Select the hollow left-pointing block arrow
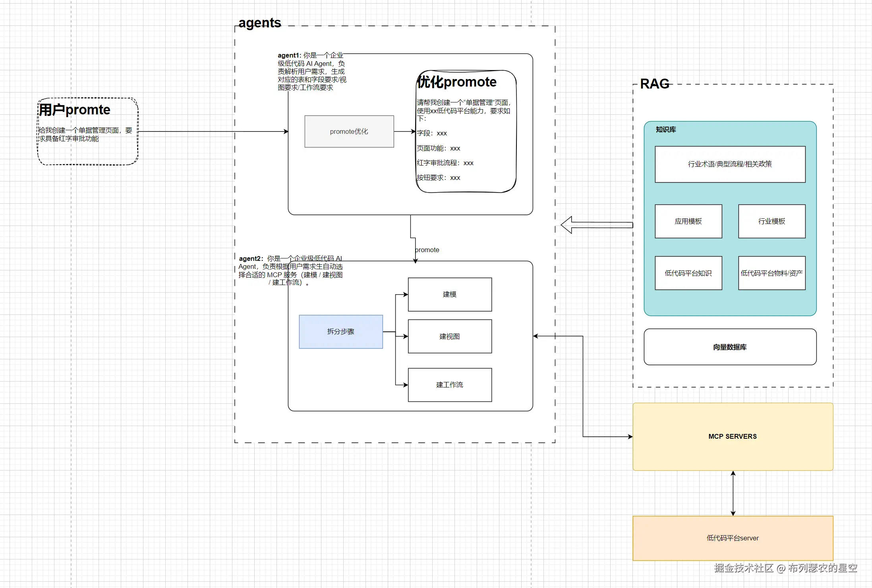This screenshot has width=872, height=588. coord(596,225)
